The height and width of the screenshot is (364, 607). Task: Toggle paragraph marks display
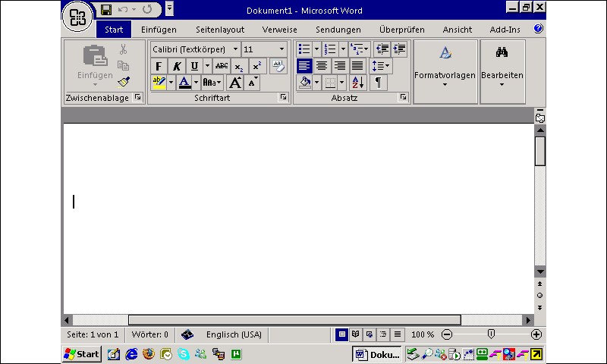point(378,83)
